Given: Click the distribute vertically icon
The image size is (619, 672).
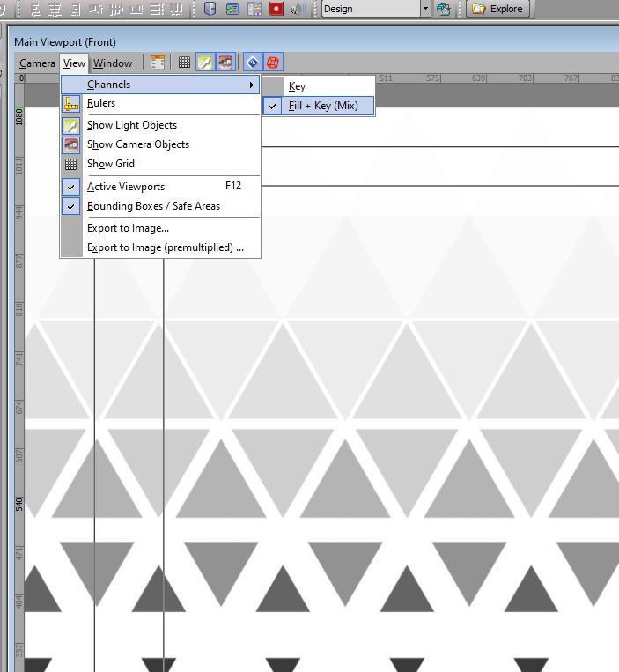Looking at the screenshot, I should (x=177, y=9).
